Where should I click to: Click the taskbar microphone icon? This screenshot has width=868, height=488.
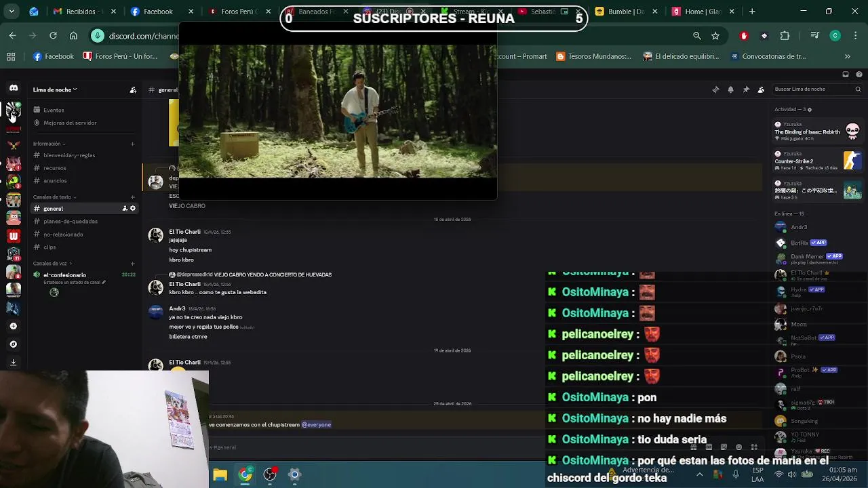point(736,474)
